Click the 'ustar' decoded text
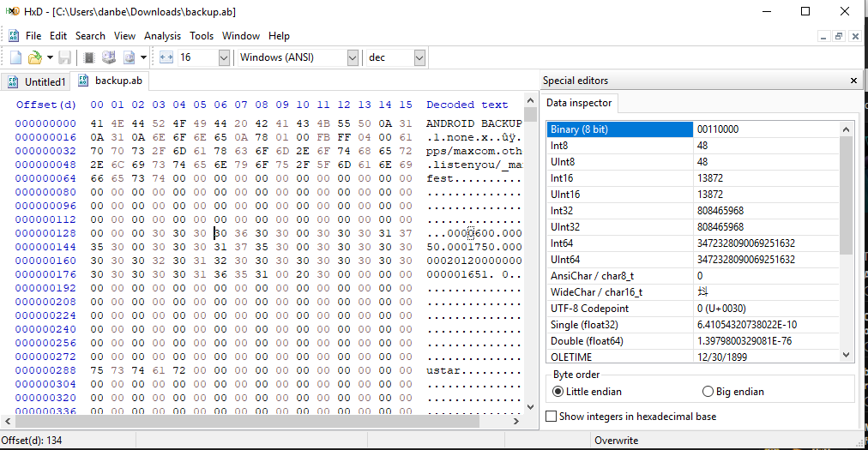The height and width of the screenshot is (450, 868). coord(443,370)
